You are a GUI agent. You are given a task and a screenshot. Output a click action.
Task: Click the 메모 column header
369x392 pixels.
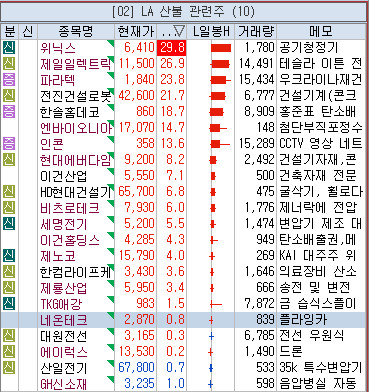click(321, 31)
